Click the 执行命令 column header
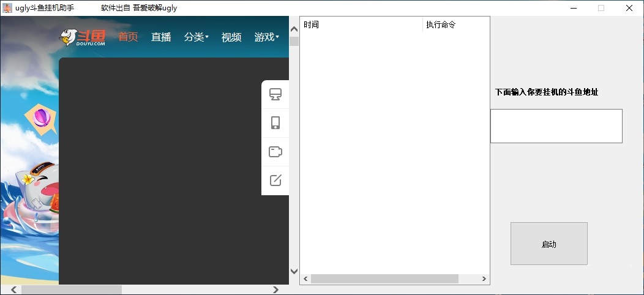 pyautogui.click(x=456, y=24)
